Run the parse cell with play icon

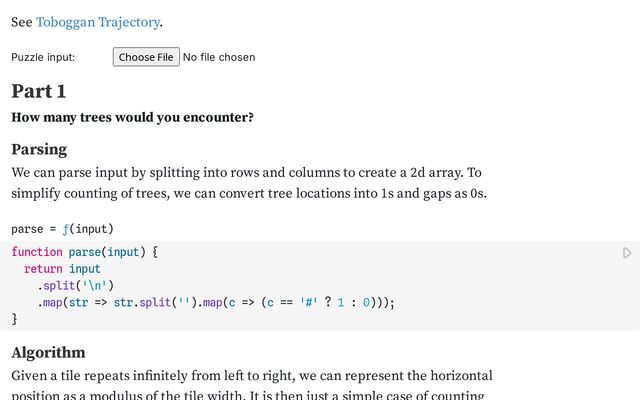pyautogui.click(x=627, y=253)
